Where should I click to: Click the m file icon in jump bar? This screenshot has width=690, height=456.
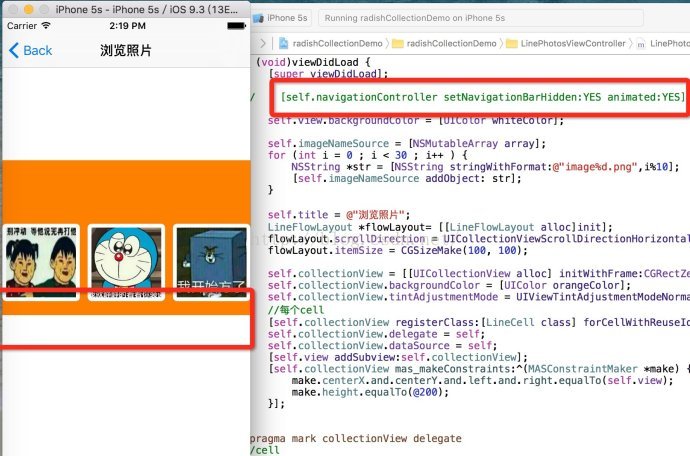pos(641,44)
